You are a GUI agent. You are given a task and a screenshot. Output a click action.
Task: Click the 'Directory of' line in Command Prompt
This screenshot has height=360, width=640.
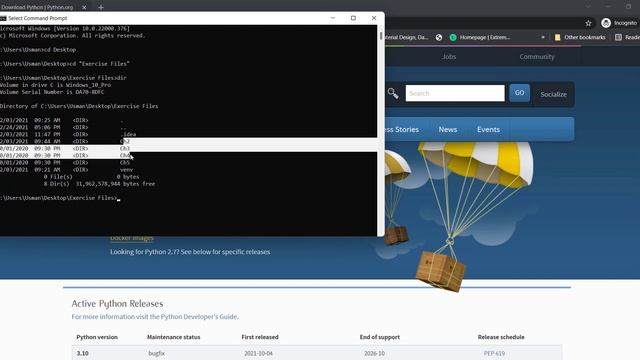pos(79,106)
